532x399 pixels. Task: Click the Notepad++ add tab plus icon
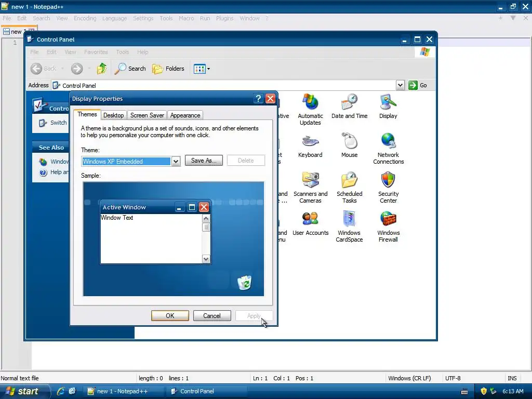(x=500, y=18)
